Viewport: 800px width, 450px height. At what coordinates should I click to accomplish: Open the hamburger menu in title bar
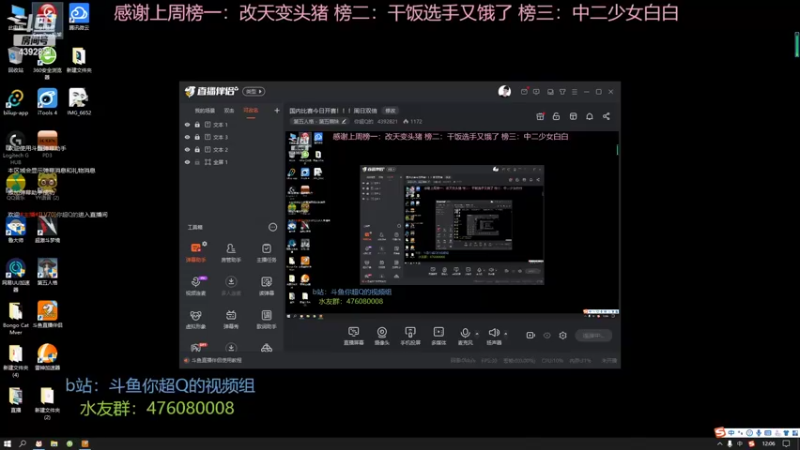pyautogui.click(x=574, y=92)
